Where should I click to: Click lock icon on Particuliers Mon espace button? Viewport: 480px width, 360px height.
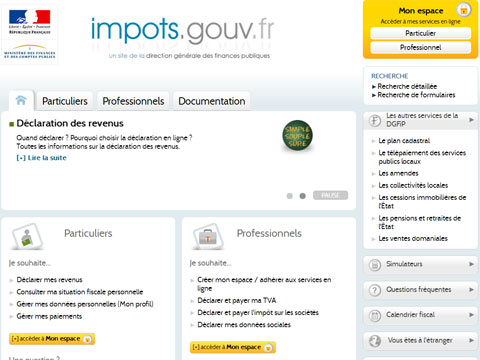[87, 339]
